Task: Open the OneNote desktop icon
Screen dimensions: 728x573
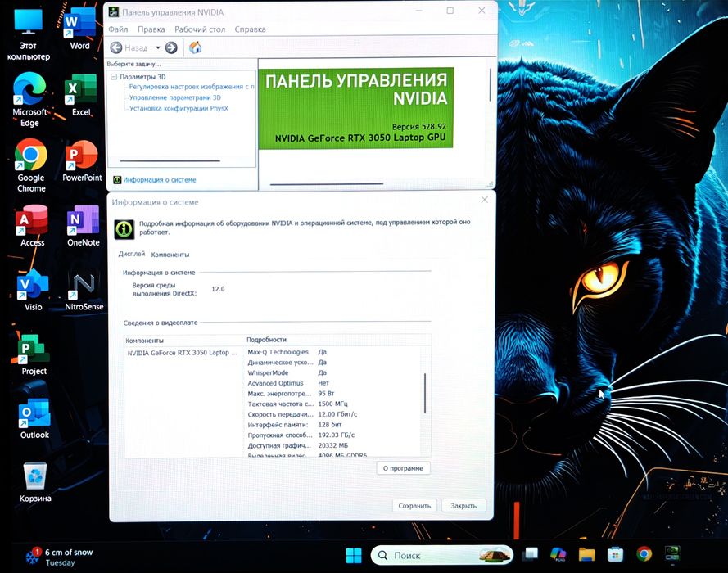Action: (x=83, y=225)
